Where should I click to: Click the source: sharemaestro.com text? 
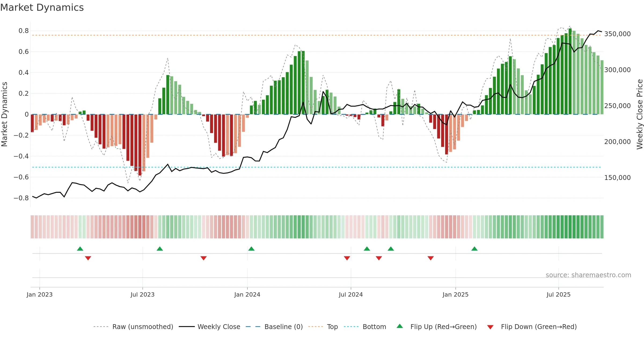click(x=588, y=275)
